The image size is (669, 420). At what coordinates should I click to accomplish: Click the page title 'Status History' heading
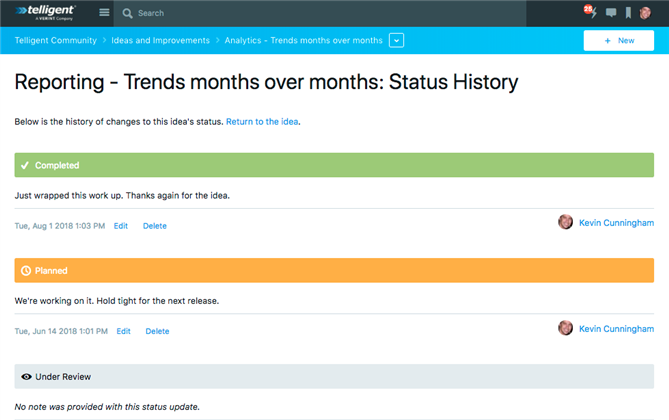coord(266,82)
